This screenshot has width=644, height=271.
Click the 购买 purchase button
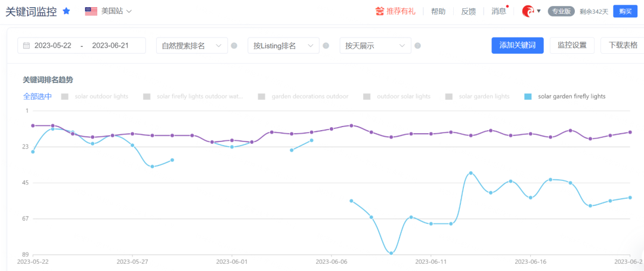pyautogui.click(x=625, y=11)
